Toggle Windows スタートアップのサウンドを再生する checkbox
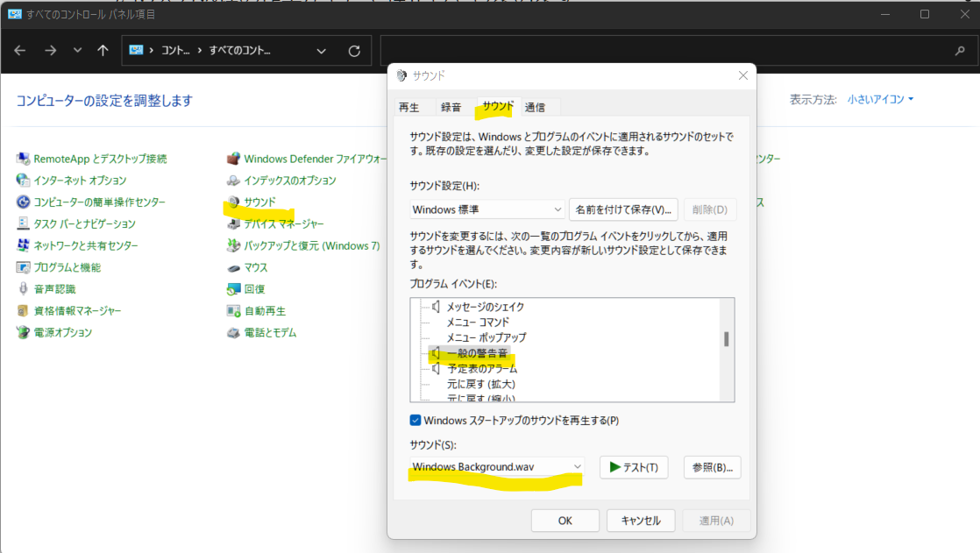The image size is (980, 553). [x=415, y=420]
